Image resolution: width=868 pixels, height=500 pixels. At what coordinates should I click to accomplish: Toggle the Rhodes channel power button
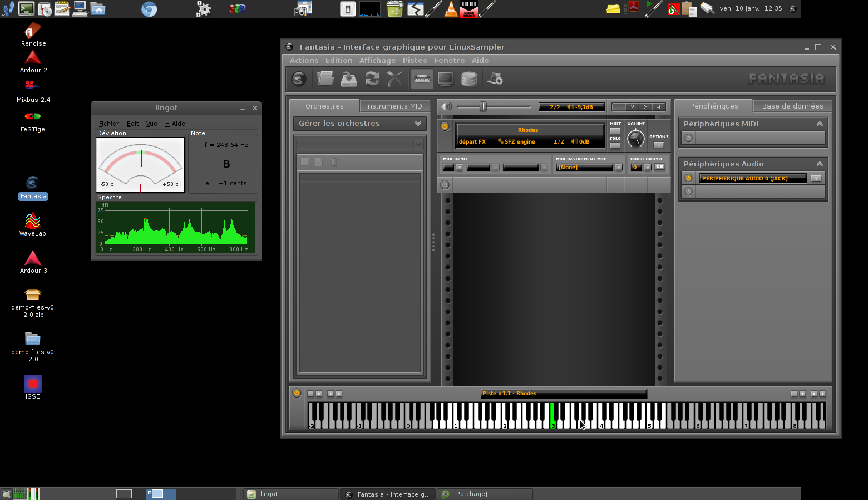tap(445, 126)
